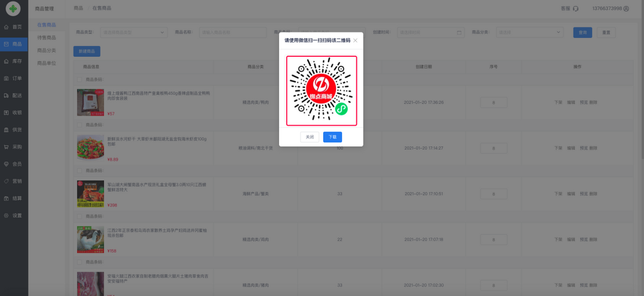Click 编辑 for the 军山湖大闸蟹 row

[571, 194]
